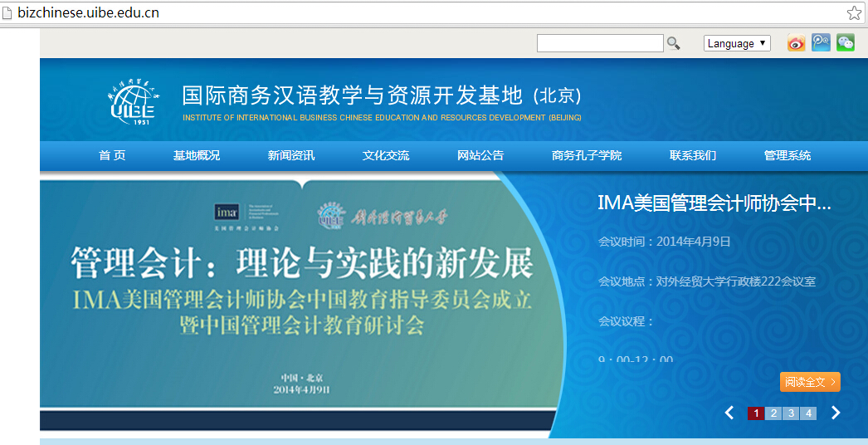Open the 首页 menu item
The width and height of the screenshot is (868, 445).
pyautogui.click(x=112, y=156)
